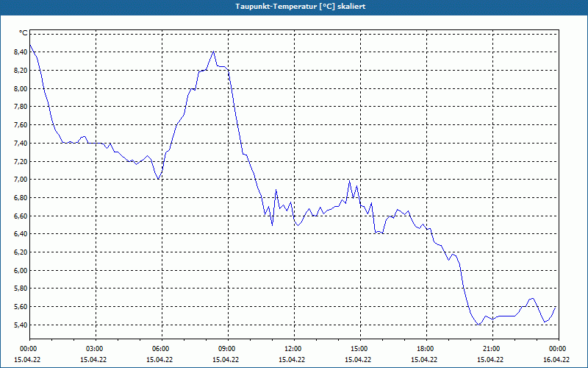Select the 6,60 value on the y-axis

[x=21, y=216]
